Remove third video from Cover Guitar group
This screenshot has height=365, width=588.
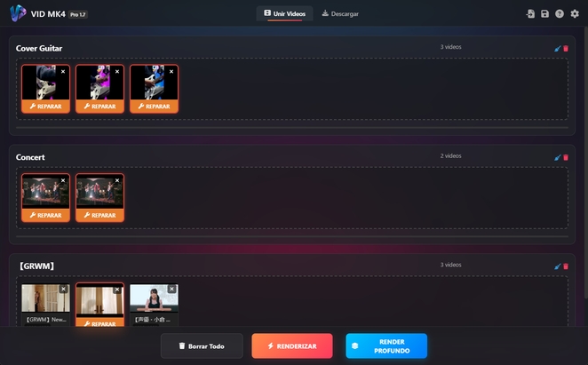tap(171, 71)
